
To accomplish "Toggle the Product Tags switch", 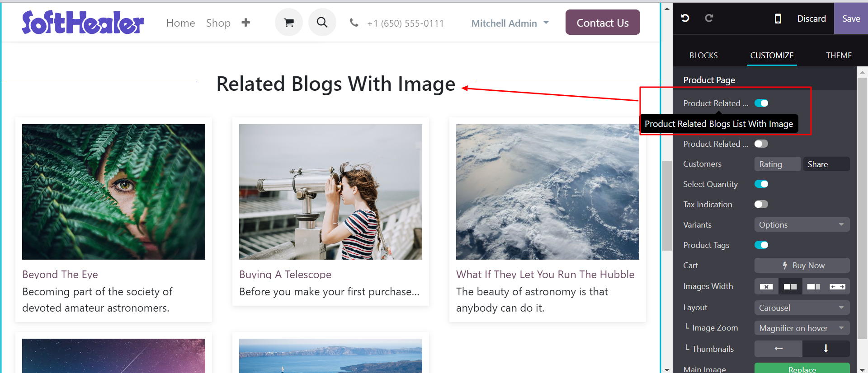I will point(761,245).
